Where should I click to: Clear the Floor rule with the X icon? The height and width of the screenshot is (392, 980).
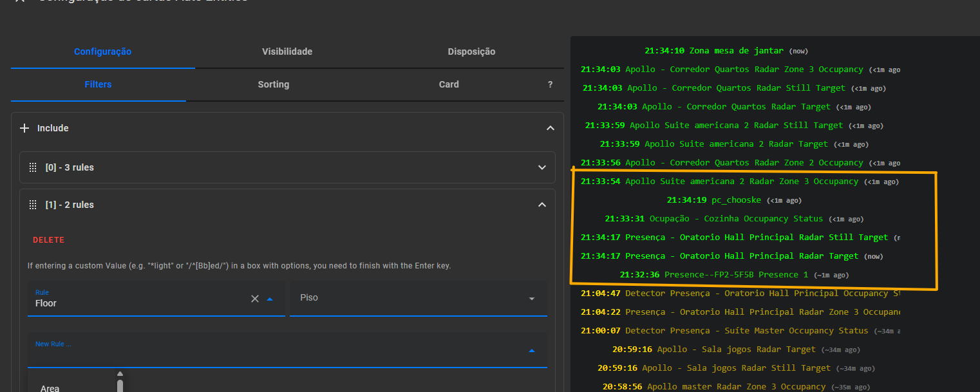tap(254, 299)
